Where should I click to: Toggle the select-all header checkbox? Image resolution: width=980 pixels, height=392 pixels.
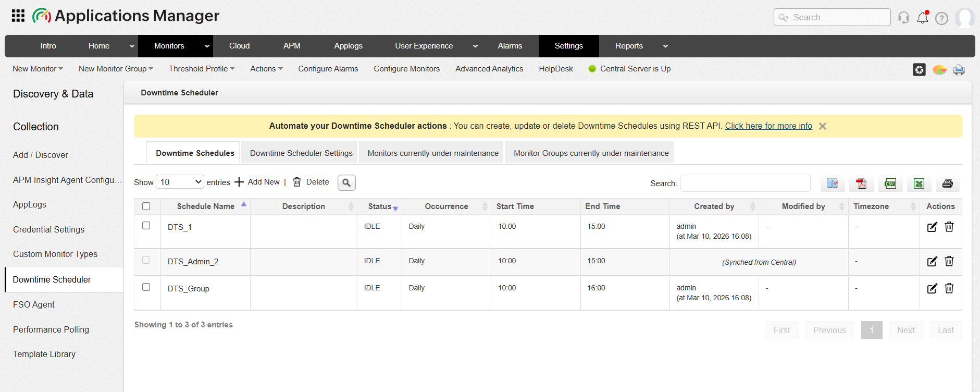coord(146,206)
